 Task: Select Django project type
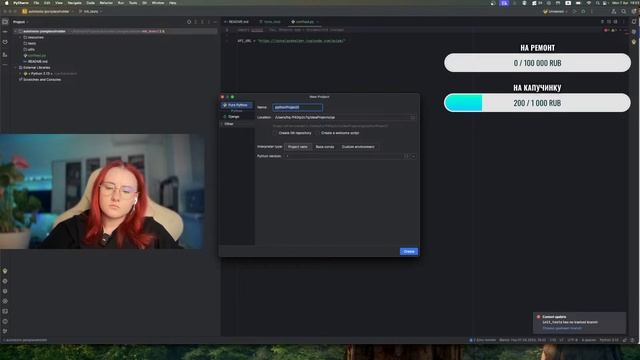click(233, 117)
